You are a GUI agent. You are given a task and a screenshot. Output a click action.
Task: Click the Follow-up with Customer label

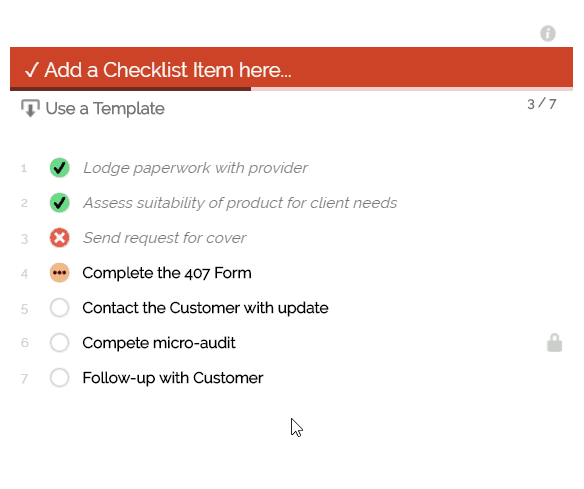point(173,378)
